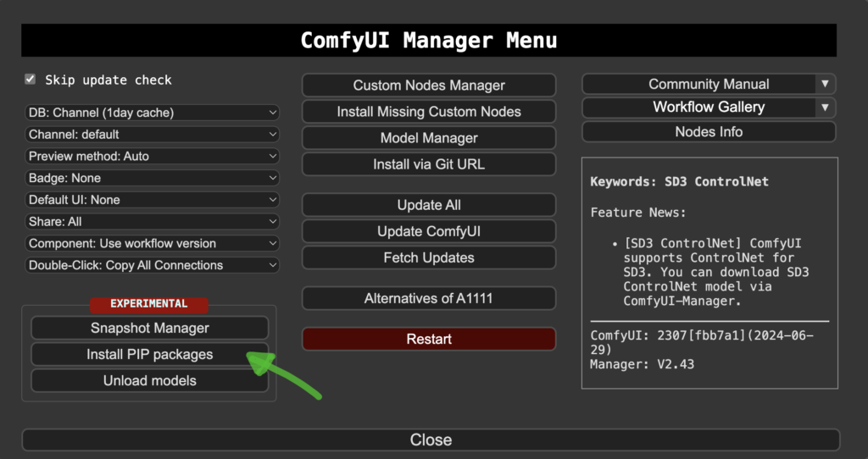Choose Install via Git URL
The height and width of the screenshot is (459, 868).
429,164
